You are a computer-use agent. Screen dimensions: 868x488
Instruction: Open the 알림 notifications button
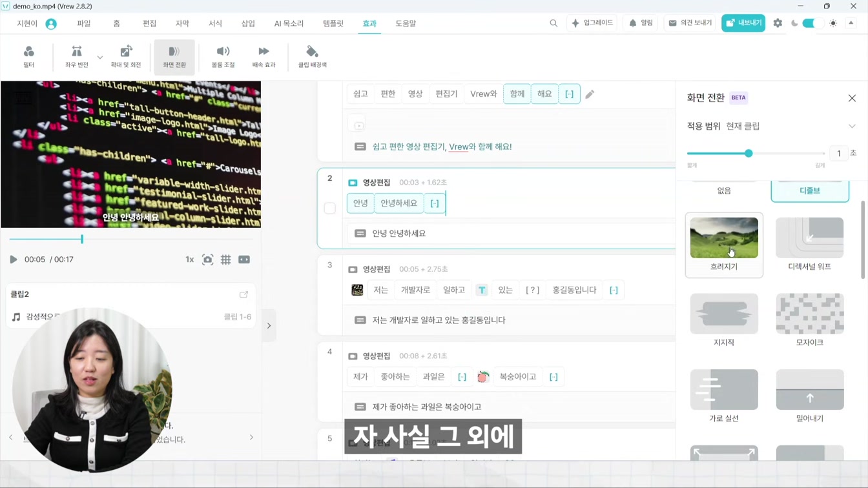point(641,23)
